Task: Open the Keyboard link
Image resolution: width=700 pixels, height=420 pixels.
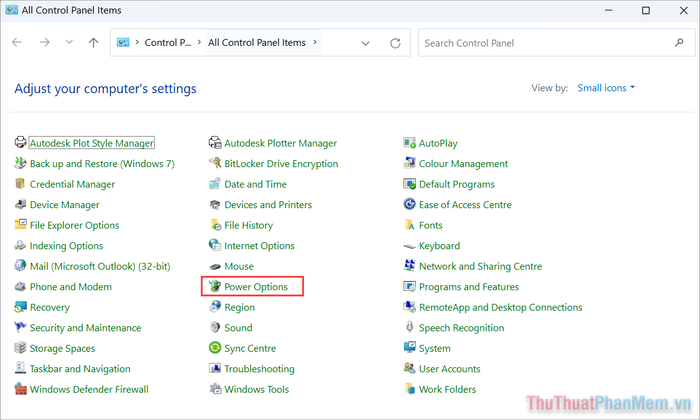Action: [439, 245]
